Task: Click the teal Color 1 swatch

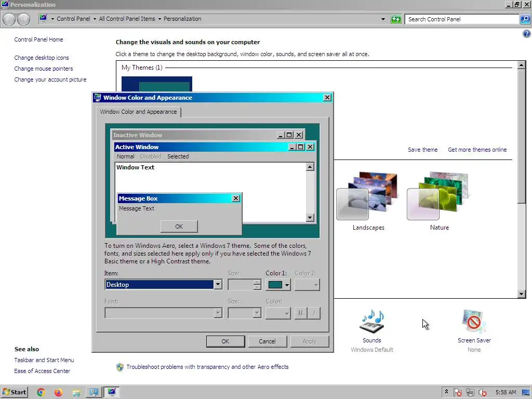Action: pyautogui.click(x=275, y=285)
